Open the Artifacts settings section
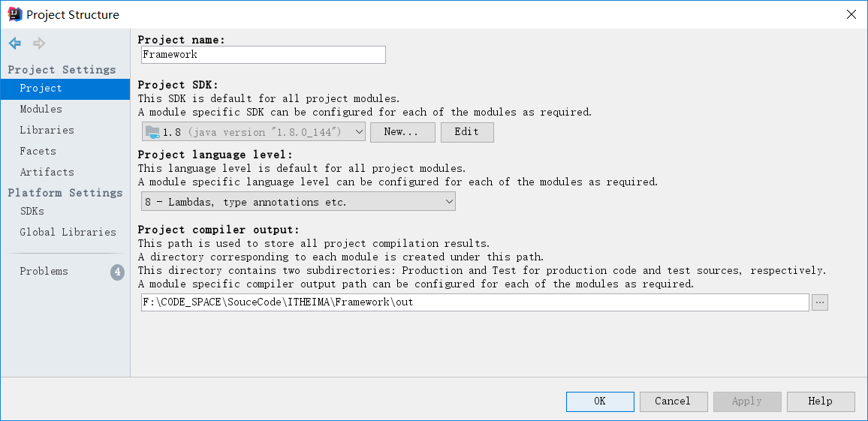 coord(47,173)
